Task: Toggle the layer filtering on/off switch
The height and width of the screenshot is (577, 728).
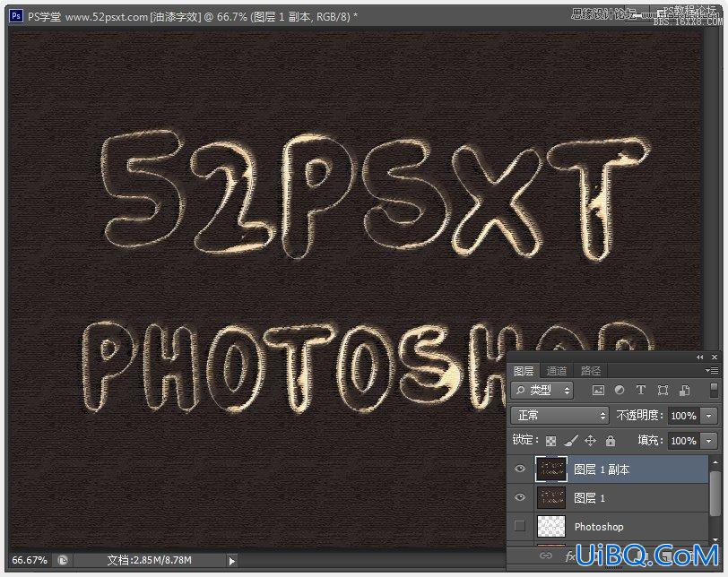Action: click(714, 390)
